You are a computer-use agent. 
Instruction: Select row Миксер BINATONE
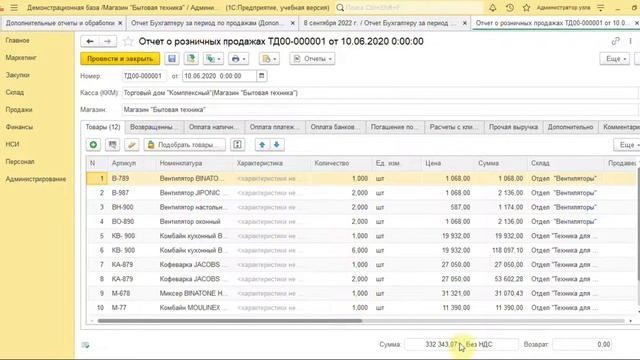click(361, 293)
